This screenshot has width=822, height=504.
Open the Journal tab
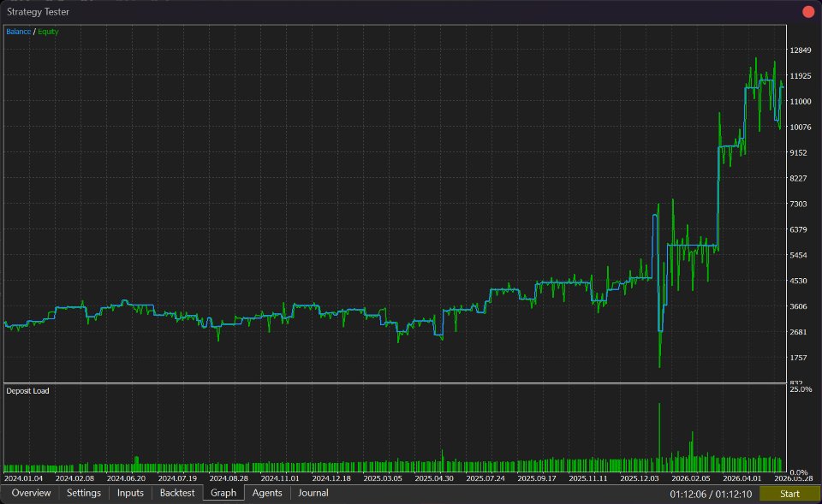tap(313, 493)
